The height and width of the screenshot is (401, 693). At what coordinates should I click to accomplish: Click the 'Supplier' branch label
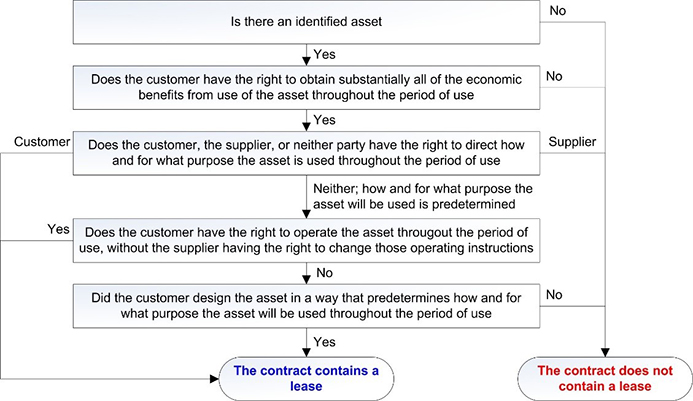coord(572,142)
